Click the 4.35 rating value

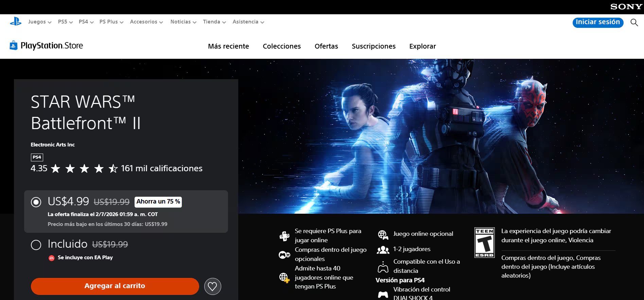click(x=39, y=169)
